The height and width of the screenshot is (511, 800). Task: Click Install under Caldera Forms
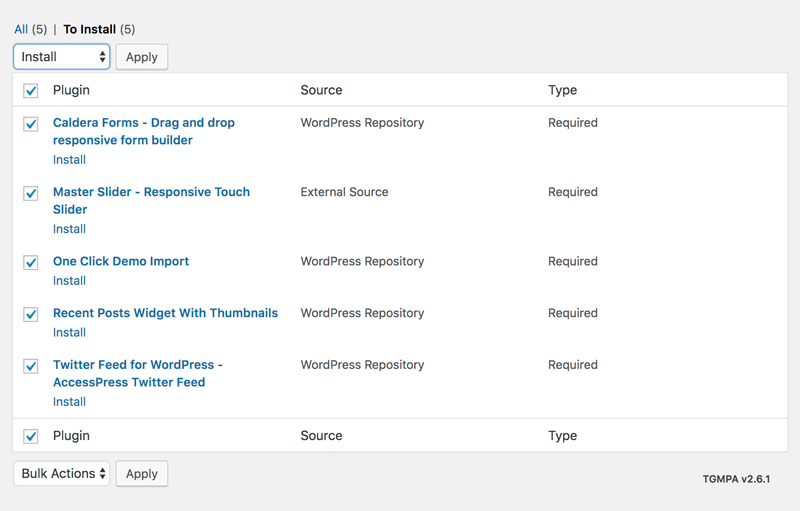point(69,160)
